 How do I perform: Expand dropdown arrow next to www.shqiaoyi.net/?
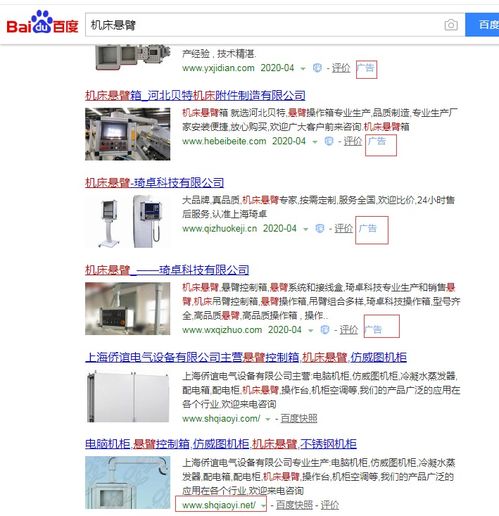point(263,506)
